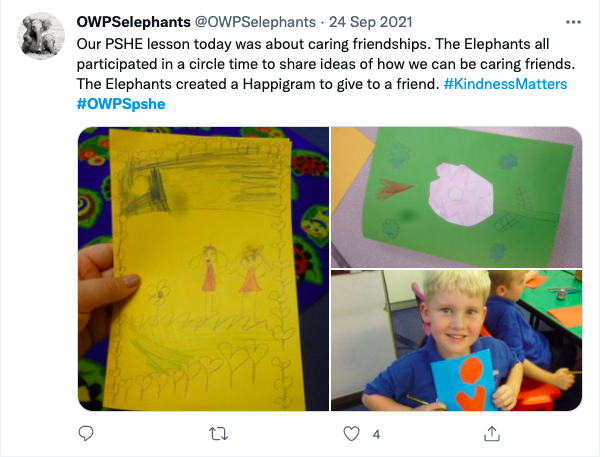Screen dimensions: 605x457
Task: Click the blue card held by the boy
Action: coord(464,381)
